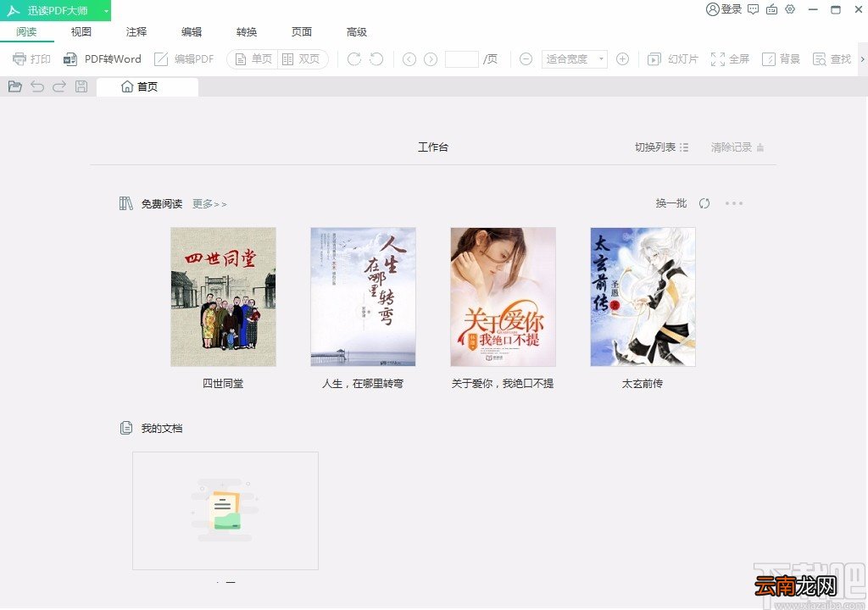Click the open document placeholder box
868x610 pixels.
click(x=225, y=510)
